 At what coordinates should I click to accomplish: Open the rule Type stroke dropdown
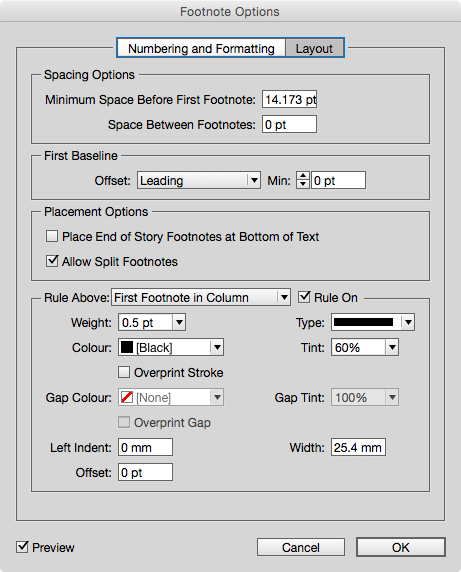coord(373,322)
